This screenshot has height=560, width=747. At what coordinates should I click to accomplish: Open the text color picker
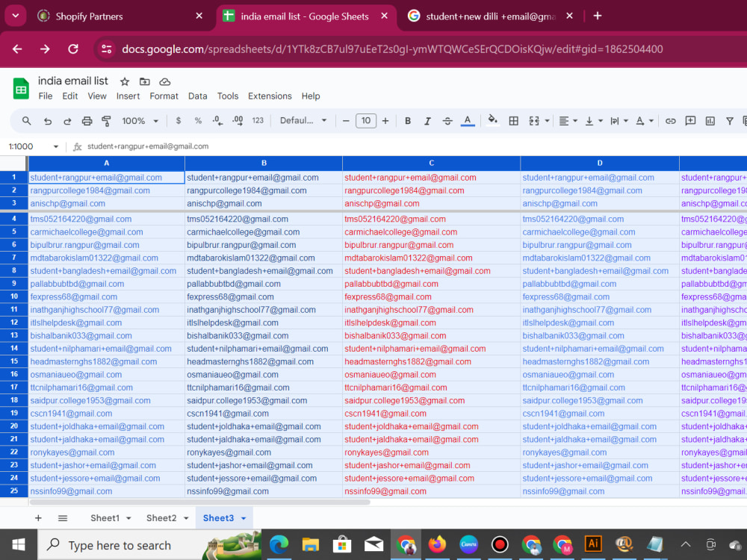pos(468,121)
